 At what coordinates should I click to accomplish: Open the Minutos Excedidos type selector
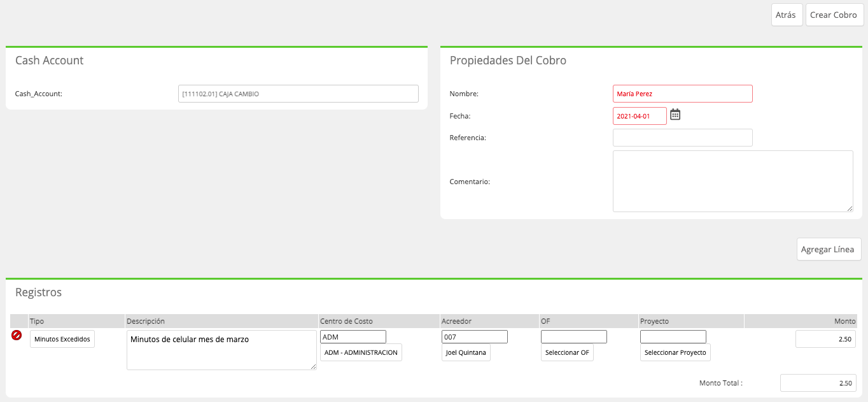click(62, 339)
